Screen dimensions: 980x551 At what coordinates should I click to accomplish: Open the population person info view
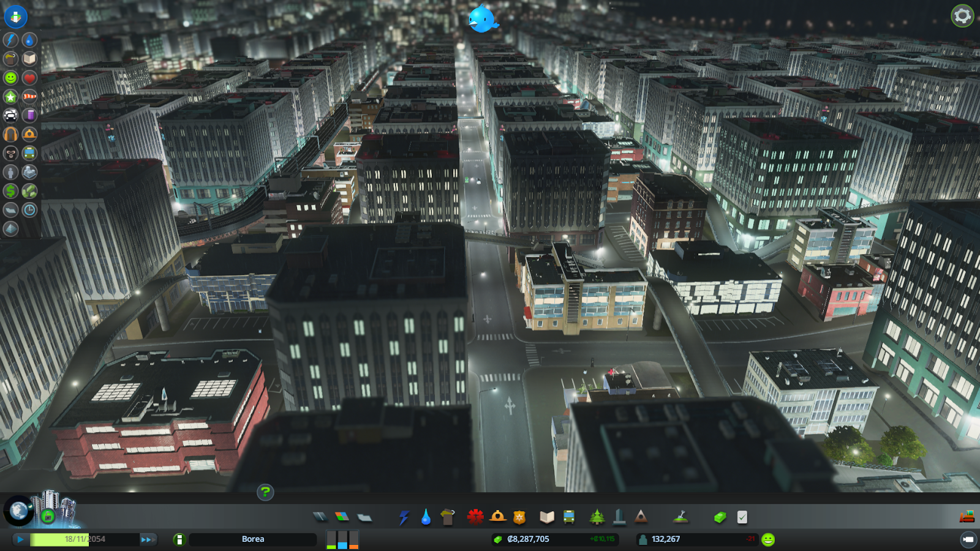coord(10,172)
